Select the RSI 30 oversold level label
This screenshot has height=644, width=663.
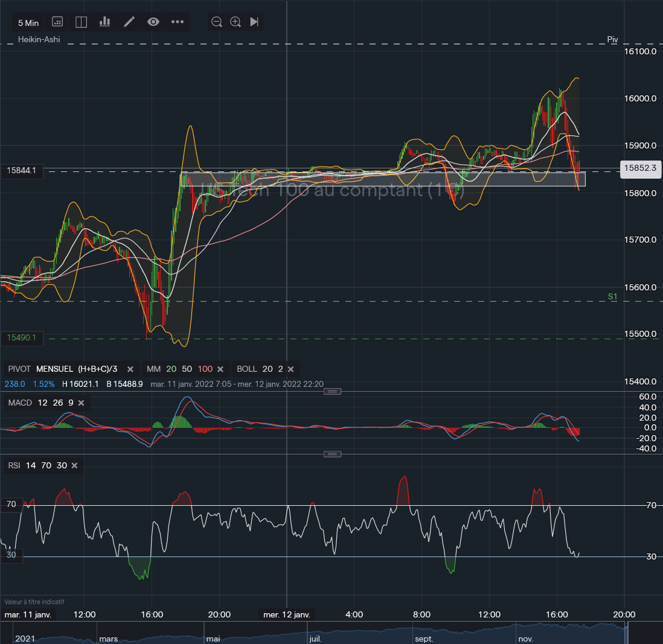click(x=11, y=555)
